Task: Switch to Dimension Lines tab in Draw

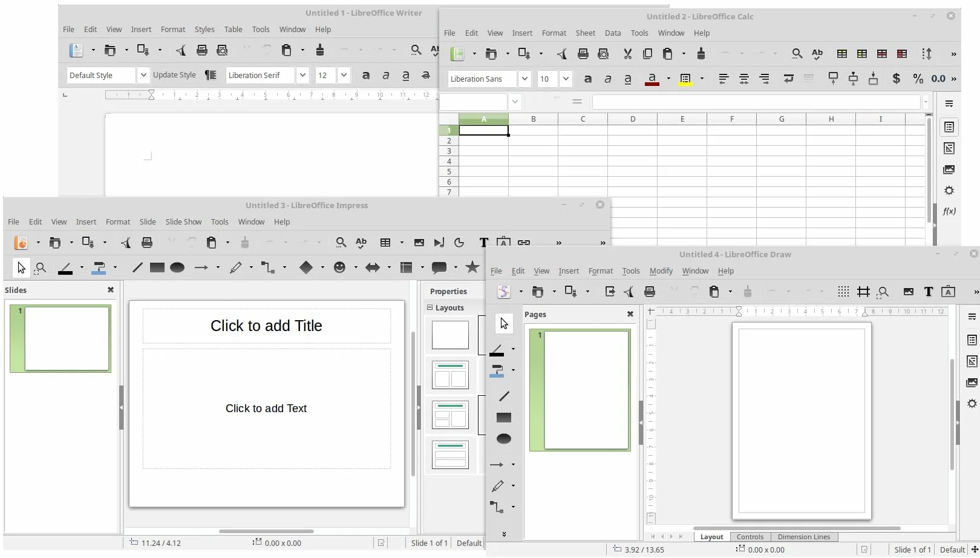Action: [x=803, y=537]
